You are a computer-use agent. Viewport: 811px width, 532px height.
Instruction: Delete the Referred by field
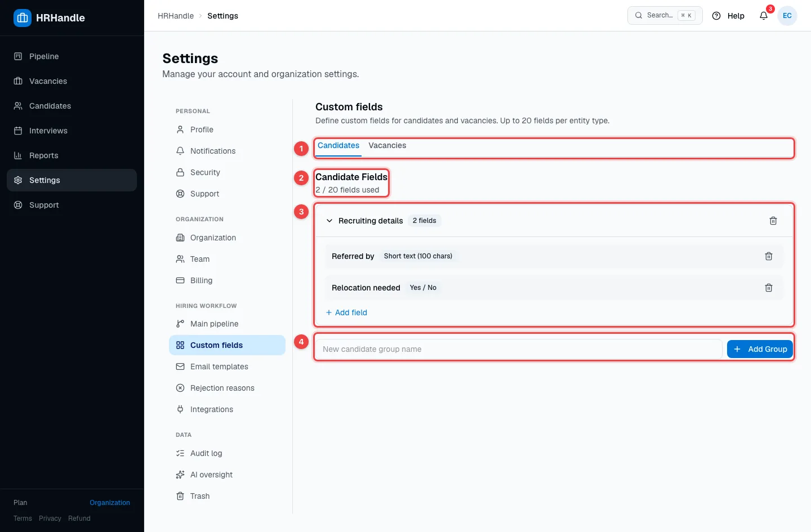pyautogui.click(x=769, y=256)
